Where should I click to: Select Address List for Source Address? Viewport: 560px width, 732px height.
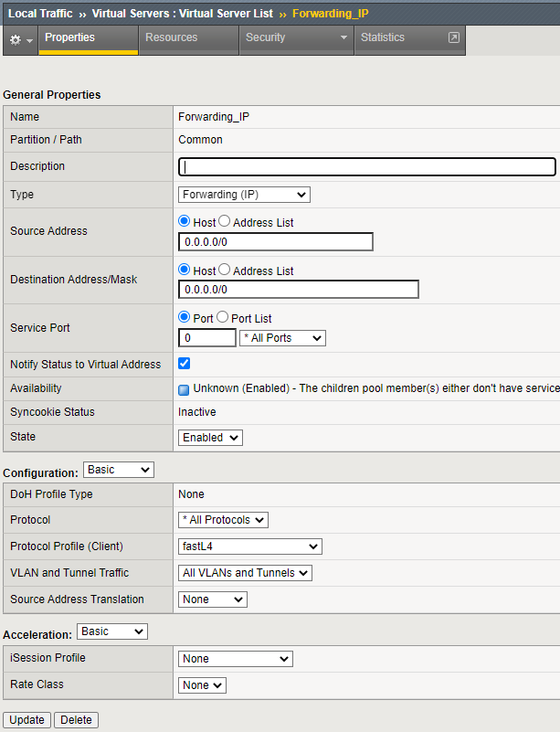[x=225, y=222]
